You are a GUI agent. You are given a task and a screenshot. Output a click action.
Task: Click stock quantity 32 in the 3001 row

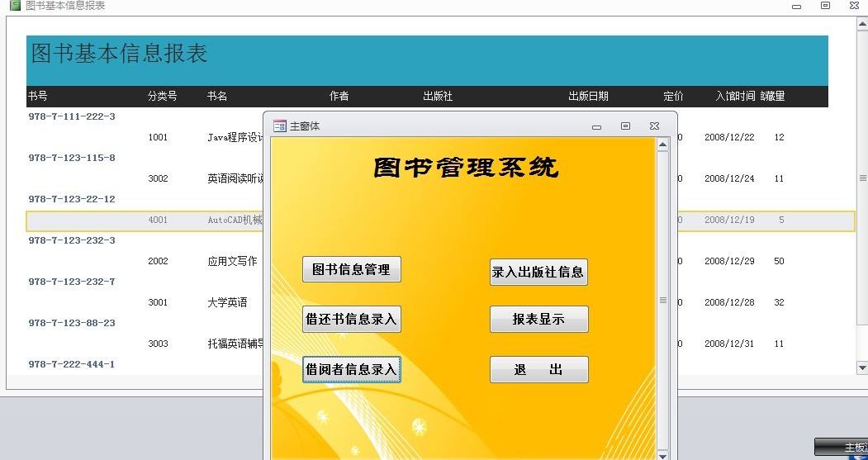(780, 303)
